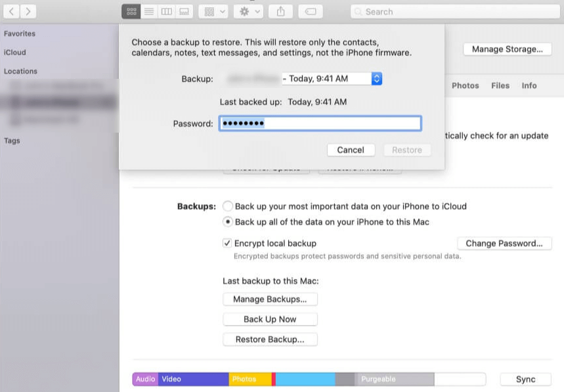The height and width of the screenshot is (392, 564).
Task: Click the Search field in toolbar
Action: pos(455,12)
